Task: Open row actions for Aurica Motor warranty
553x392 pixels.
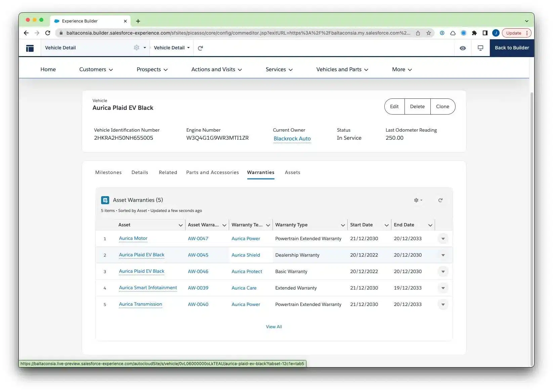Action: [443, 239]
